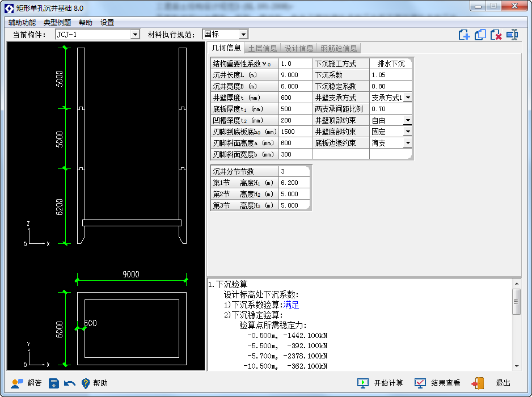
Task: Click the save floppy disk icon
Action: pos(54,383)
